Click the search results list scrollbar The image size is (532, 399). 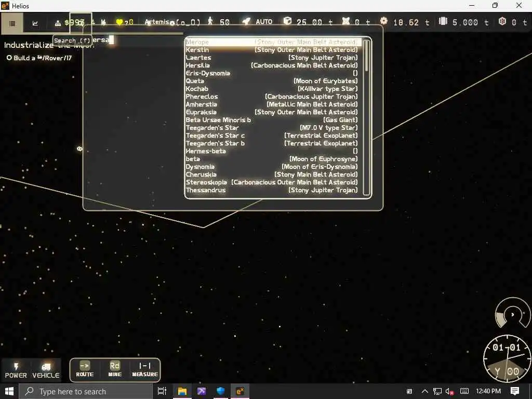tap(366, 117)
